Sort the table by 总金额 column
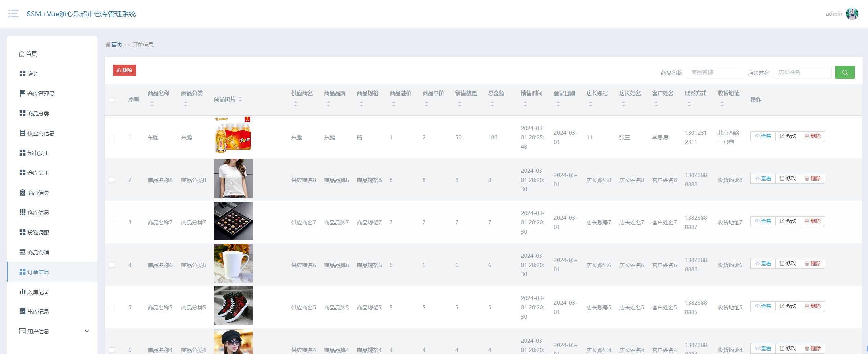This screenshot has width=868, height=354. (x=492, y=104)
